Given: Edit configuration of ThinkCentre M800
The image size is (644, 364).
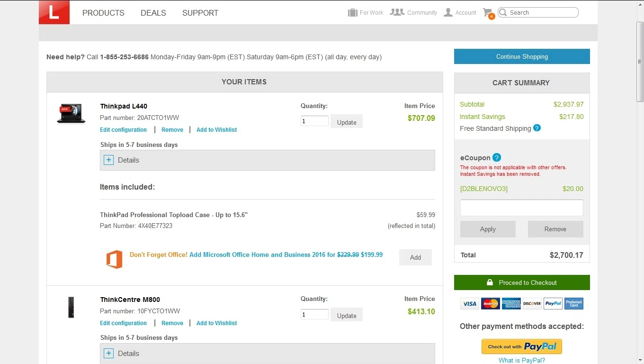Looking at the screenshot, I should pos(123,323).
